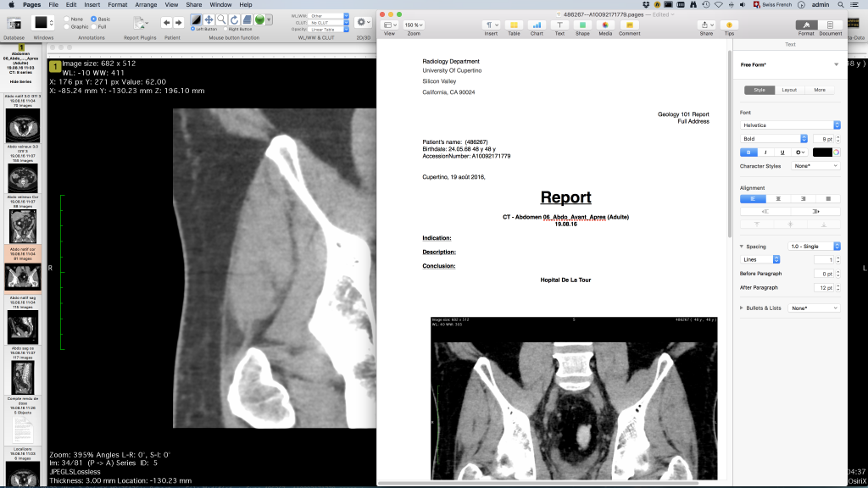Align text left
This screenshot has height=488, width=868.
coord(753,198)
